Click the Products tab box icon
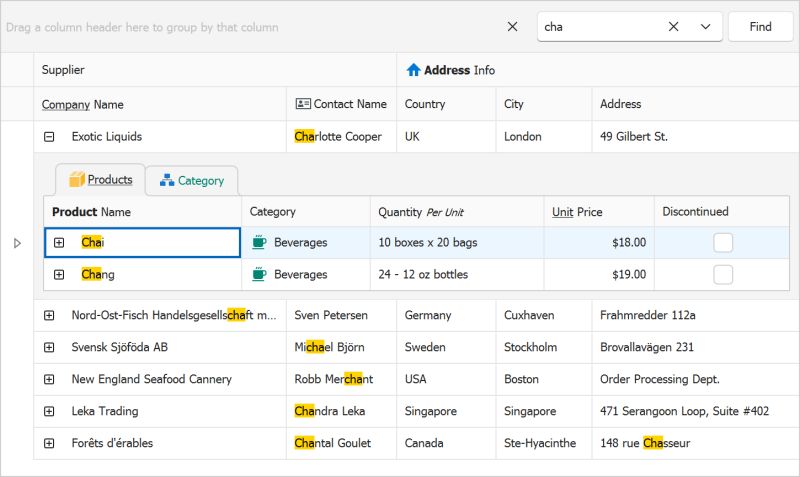The height and width of the screenshot is (477, 800). tap(76, 180)
